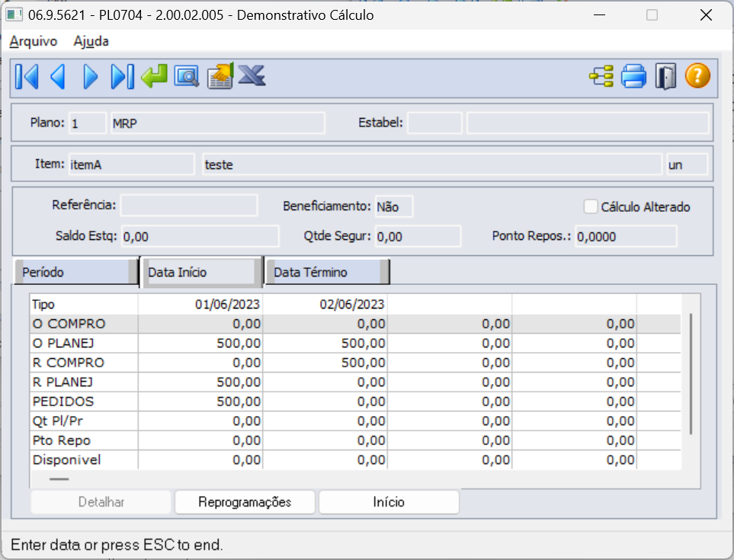
Task: Jump to the last record
Action: point(122,76)
